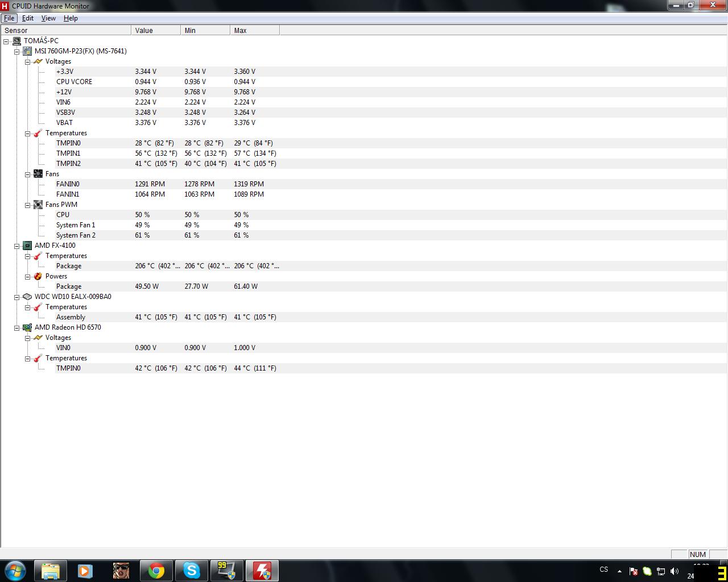Select the FANIN0 fan row
The image size is (728, 582).
[x=364, y=184]
